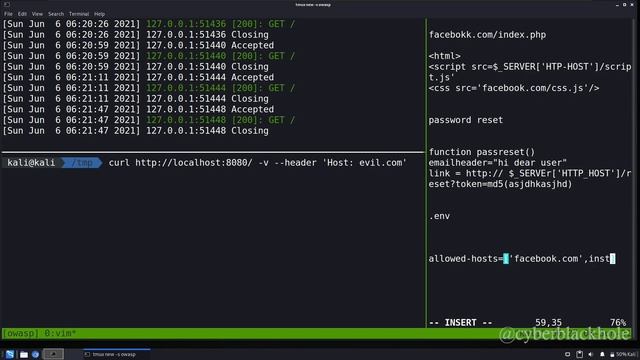
Task: Click 'facebokk.com/index.php' line in vim
Action: (487, 35)
